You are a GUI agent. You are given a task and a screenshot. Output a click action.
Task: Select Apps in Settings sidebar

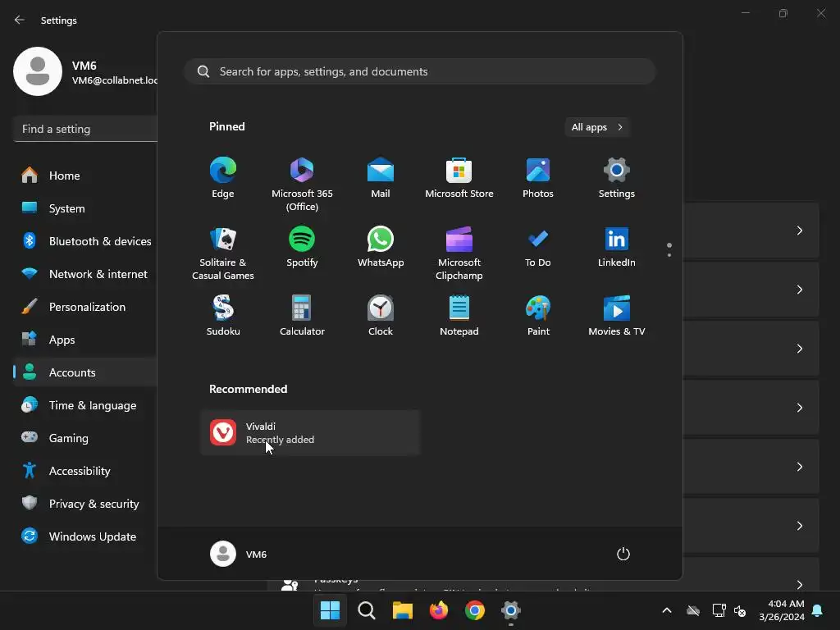coord(85,340)
